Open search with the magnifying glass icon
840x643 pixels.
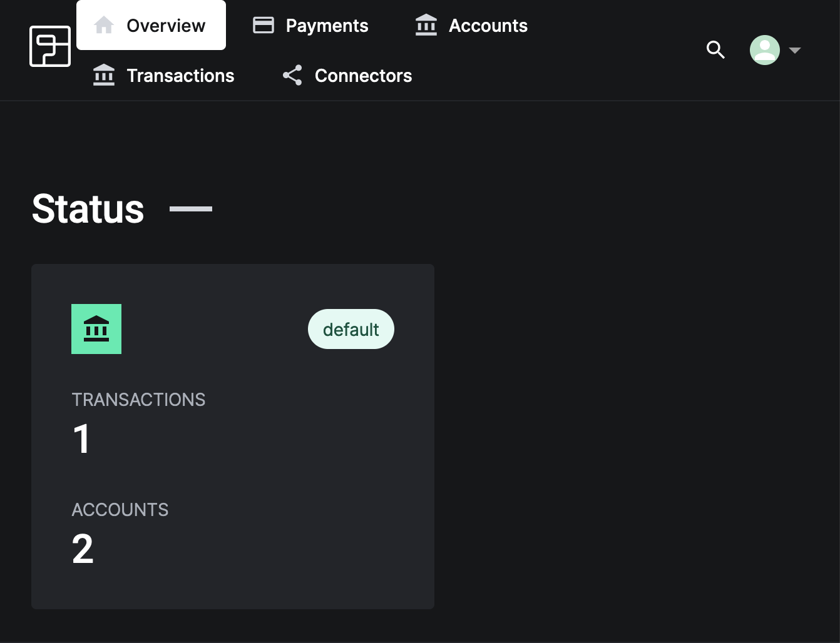[715, 50]
